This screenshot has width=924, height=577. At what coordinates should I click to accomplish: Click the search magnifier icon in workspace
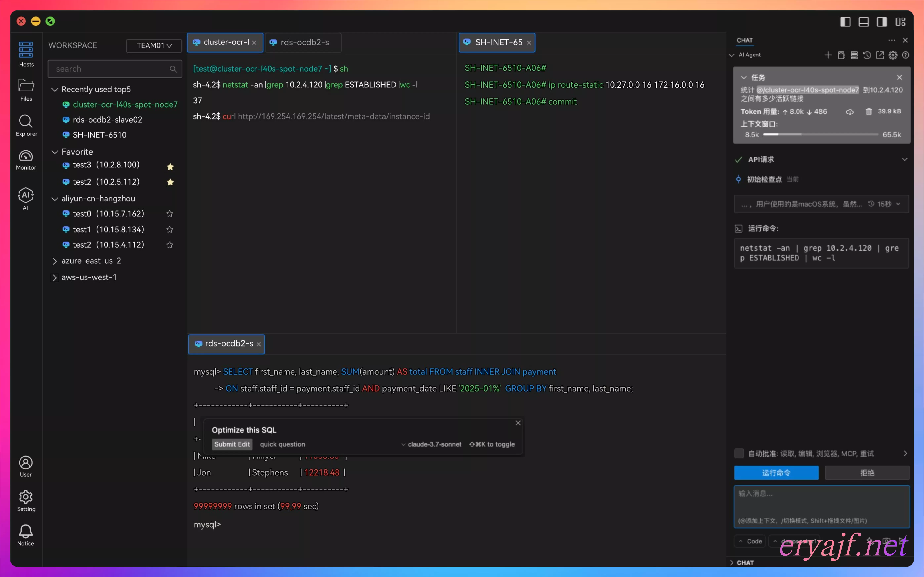173,69
